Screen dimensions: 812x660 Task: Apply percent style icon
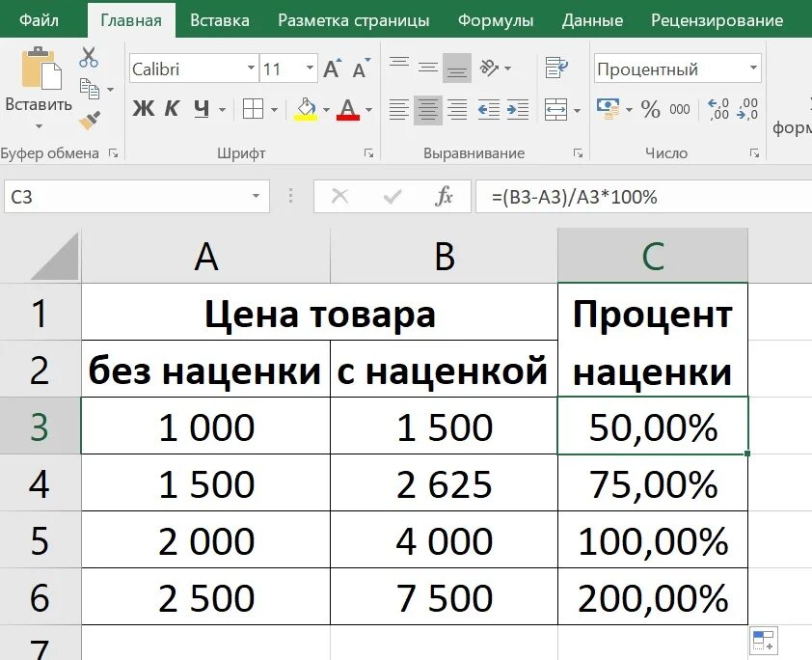(650, 109)
